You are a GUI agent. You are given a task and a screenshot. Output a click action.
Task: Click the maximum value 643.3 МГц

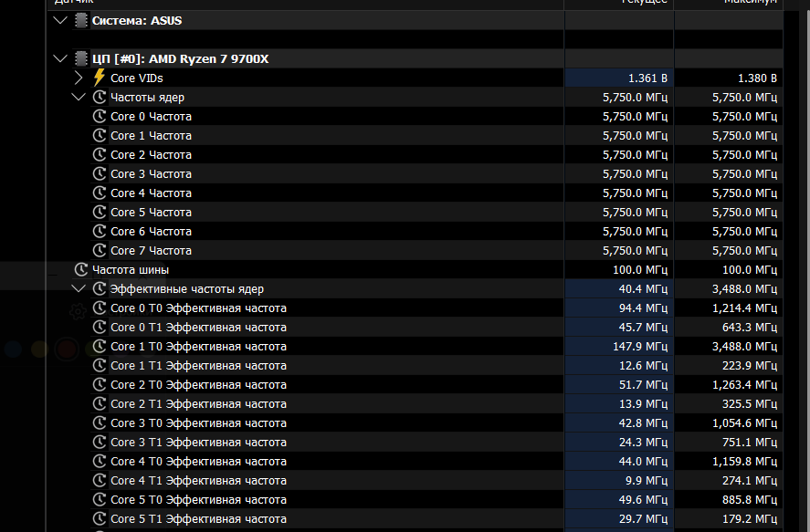click(750, 328)
